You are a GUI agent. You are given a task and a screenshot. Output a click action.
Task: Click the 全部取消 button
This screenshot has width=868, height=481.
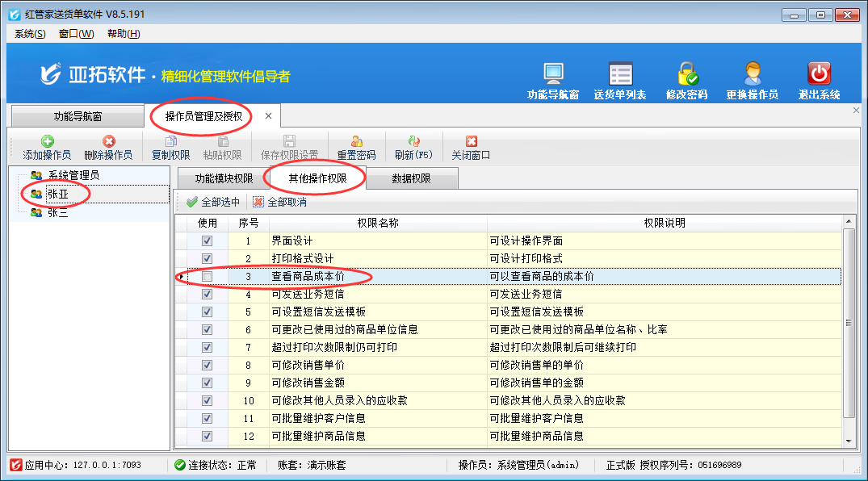tap(279, 203)
